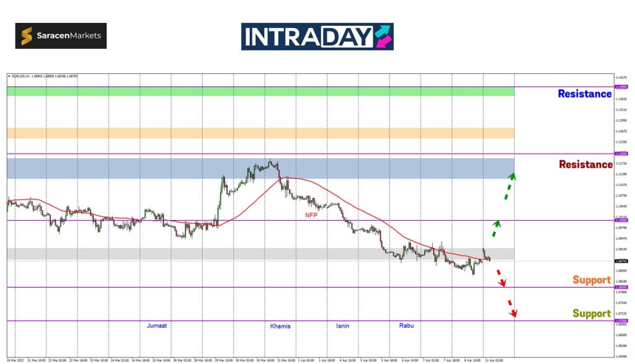
Task: Open the EURUSD,H1 chart symbol dropdown triangle
Action: 9,76
